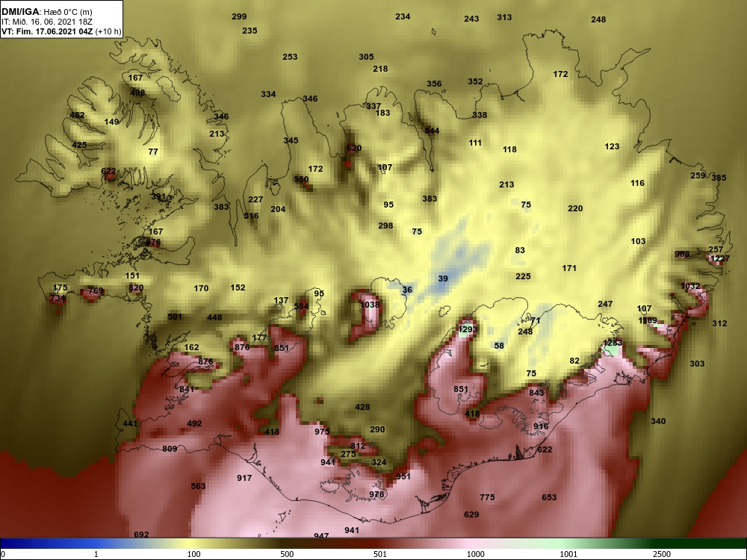Click the map value 299 offshore north
Screen dimensions: 747x560
pyautogui.click(x=239, y=16)
